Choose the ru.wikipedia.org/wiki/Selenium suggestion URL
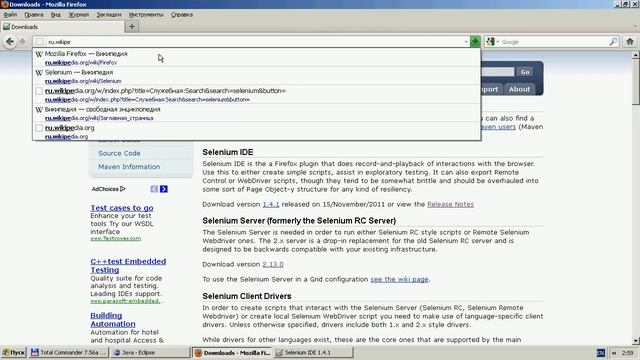Image resolution: width=640 pixels, height=360 pixels. [83, 81]
